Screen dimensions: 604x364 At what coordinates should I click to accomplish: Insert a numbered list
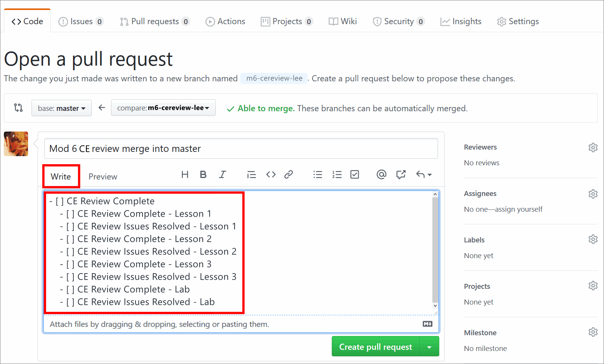[x=337, y=175]
